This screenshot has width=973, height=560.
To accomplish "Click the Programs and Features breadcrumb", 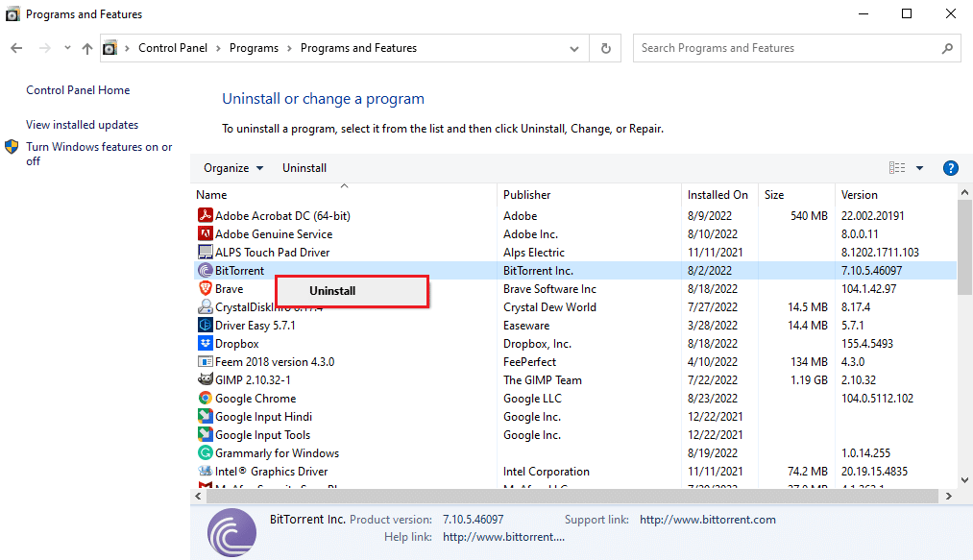I will 358,48.
